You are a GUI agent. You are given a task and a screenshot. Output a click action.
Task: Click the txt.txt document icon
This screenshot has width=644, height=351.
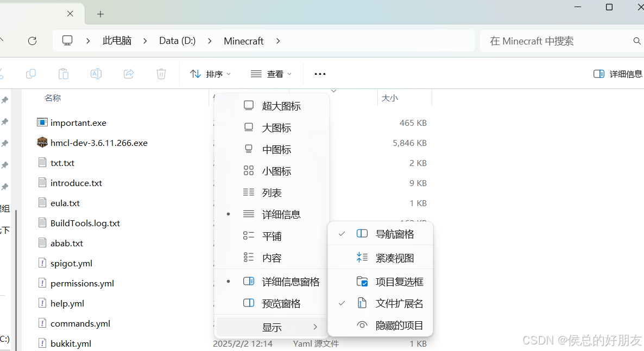point(42,163)
